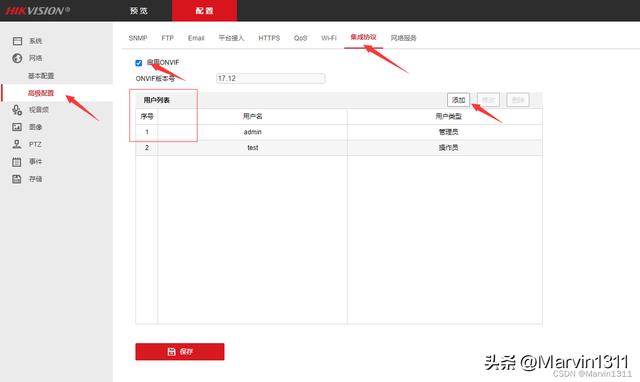Open the 配置 configuration tab

tap(204, 11)
